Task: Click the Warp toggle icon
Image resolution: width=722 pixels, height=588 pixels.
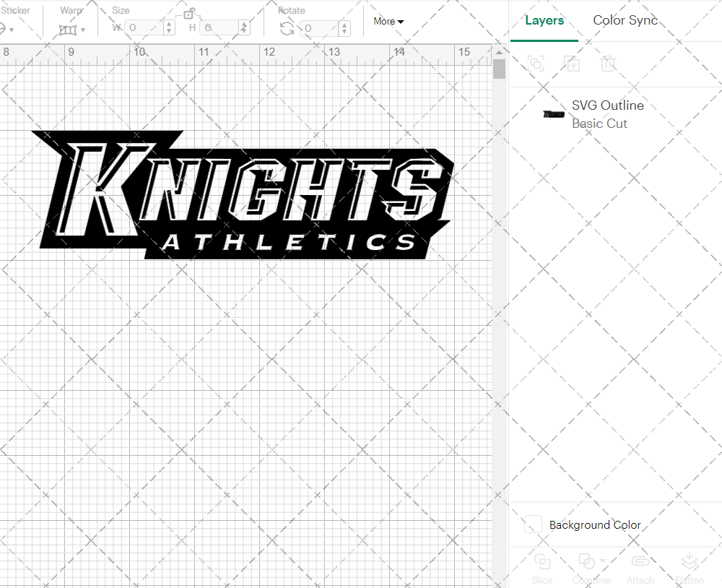Action: coord(69,29)
